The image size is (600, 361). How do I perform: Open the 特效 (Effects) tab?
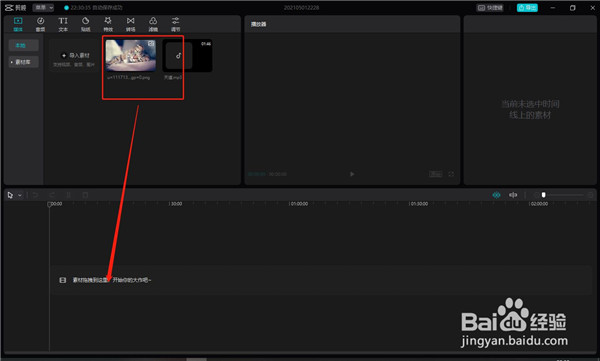click(x=108, y=24)
